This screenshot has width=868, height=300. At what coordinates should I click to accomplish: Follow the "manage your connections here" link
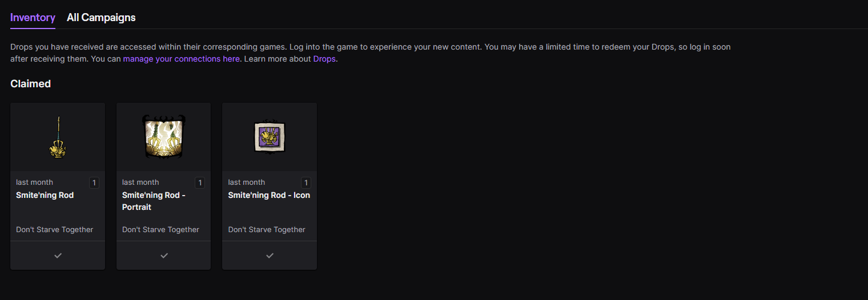click(181, 59)
